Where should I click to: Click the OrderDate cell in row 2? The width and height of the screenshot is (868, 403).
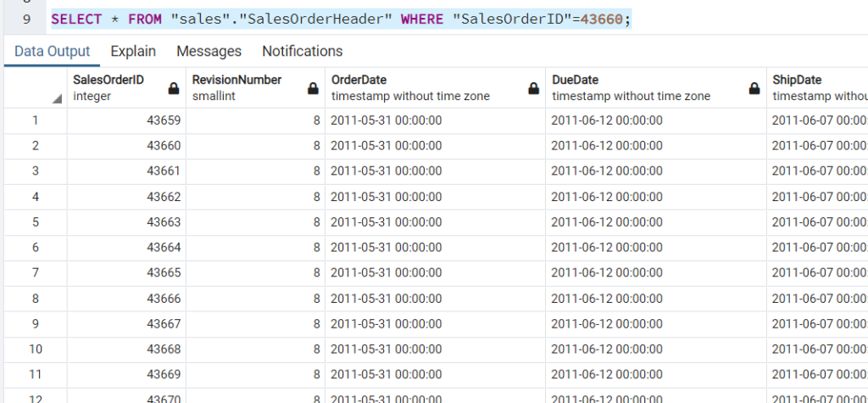435,146
